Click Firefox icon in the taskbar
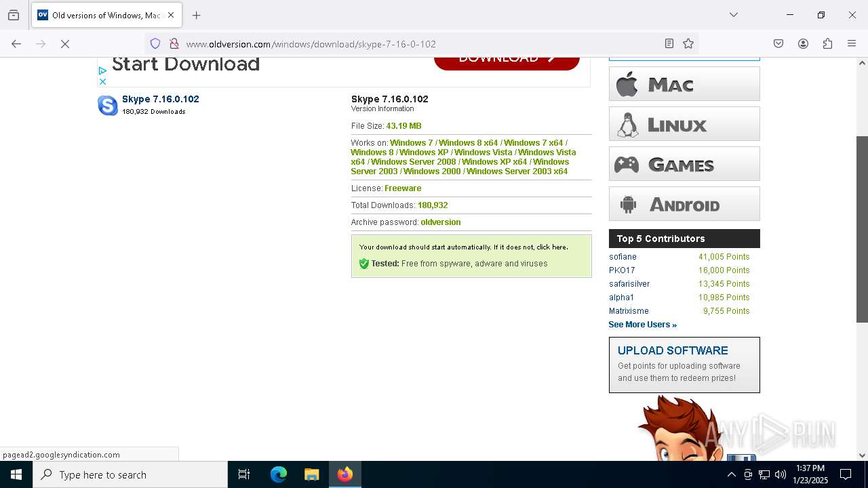 click(x=345, y=474)
